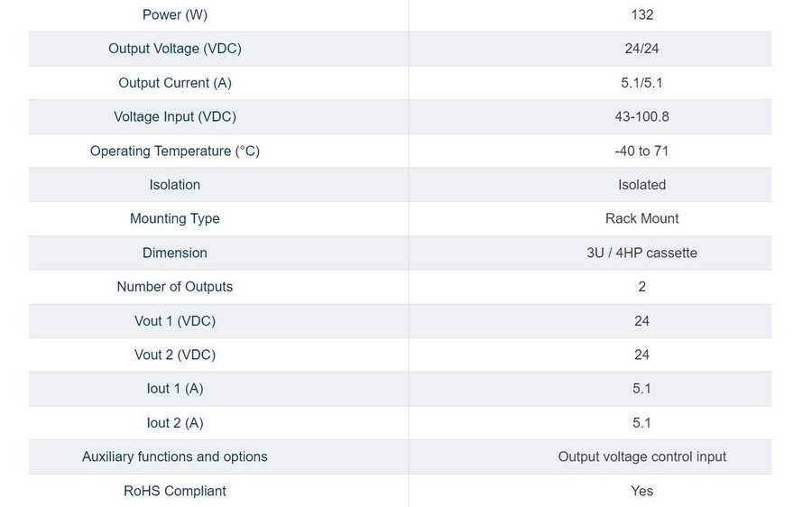This screenshot has height=507, width=812.
Task: Click the Mounting Type label
Action: (175, 218)
